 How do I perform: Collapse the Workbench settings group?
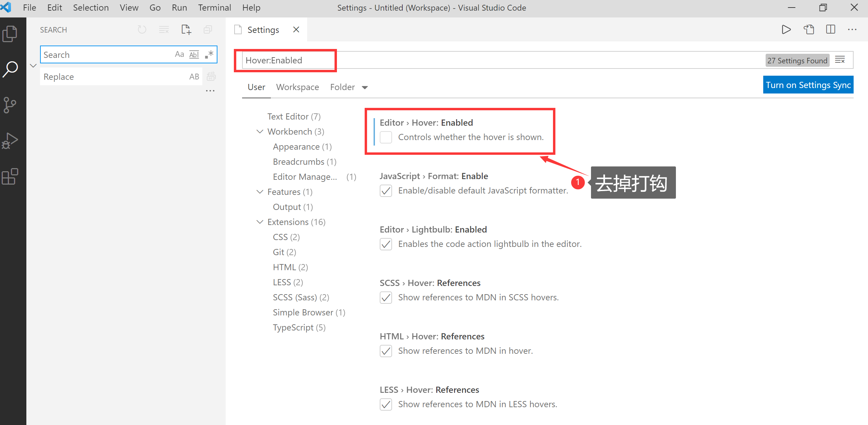point(260,132)
